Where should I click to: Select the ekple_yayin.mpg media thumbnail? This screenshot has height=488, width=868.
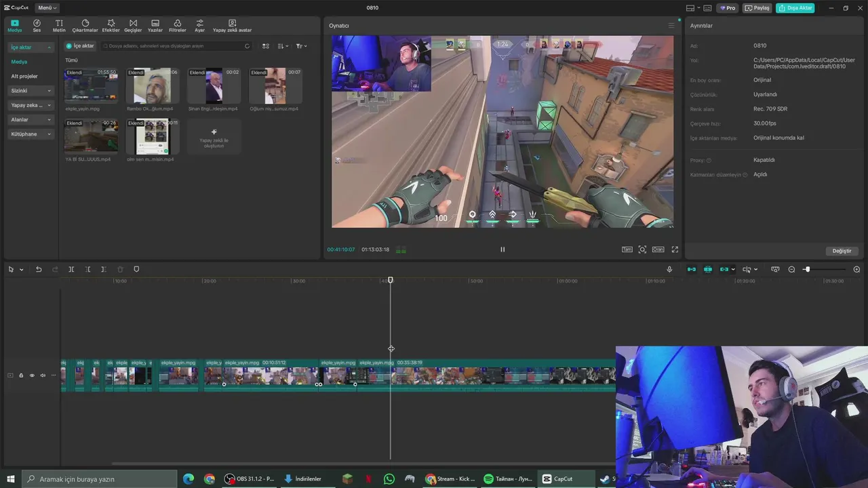[91, 85]
